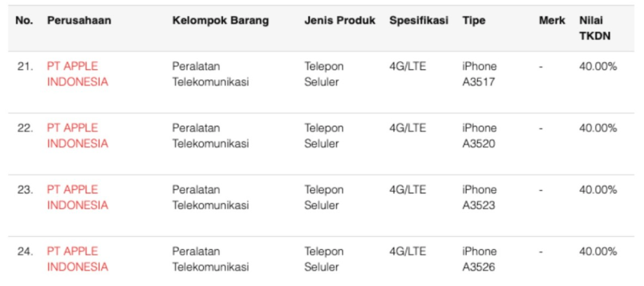Click the No. column header
The image size is (644, 286).
(24, 21)
